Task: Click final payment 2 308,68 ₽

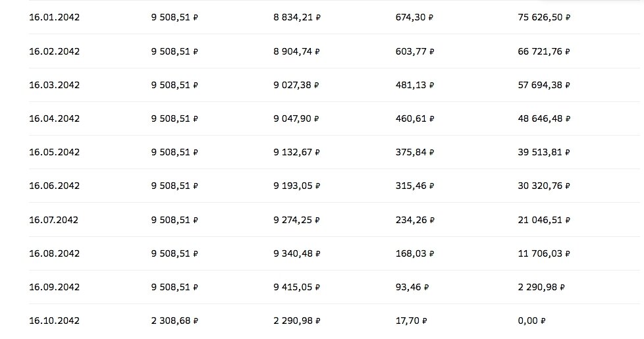Action: point(174,321)
